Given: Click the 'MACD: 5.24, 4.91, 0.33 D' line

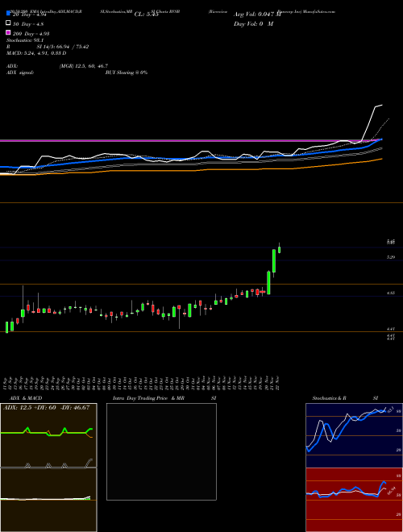Looking at the screenshot, I should 36,53.
